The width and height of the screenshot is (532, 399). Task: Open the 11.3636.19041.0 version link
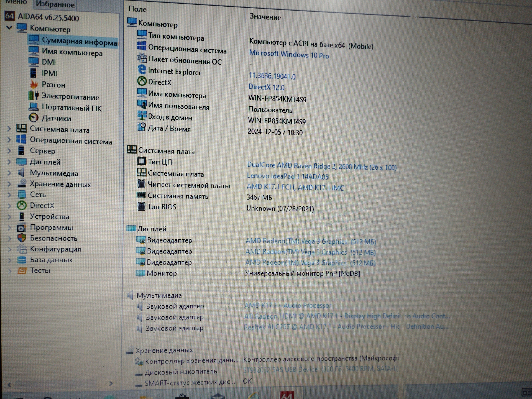[272, 76]
